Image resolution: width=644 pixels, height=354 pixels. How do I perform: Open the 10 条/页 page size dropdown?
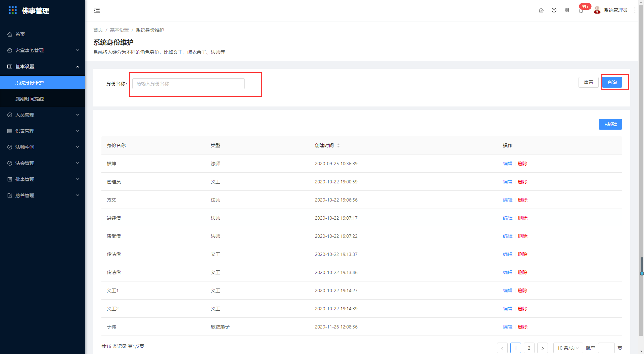coord(568,348)
